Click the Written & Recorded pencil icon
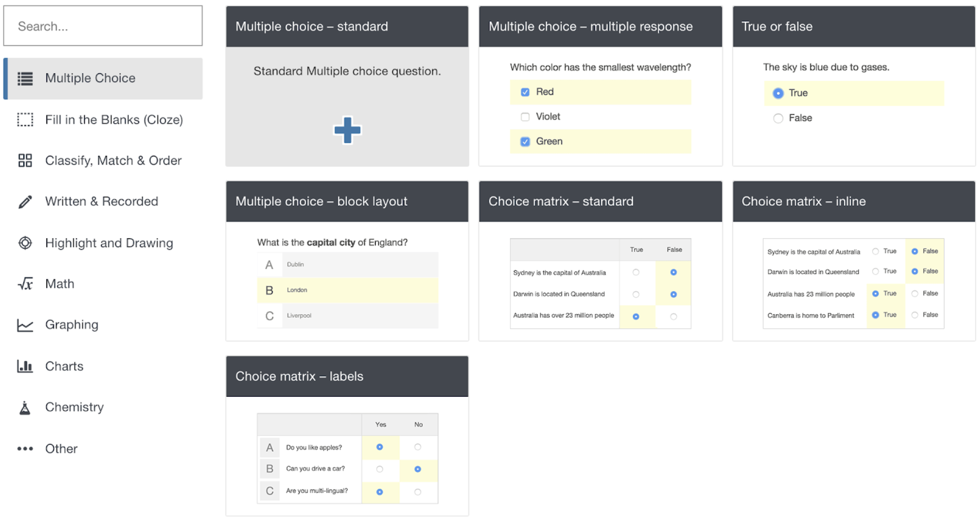The height and width of the screenshot is (523, 980). [x=25, y=202]
